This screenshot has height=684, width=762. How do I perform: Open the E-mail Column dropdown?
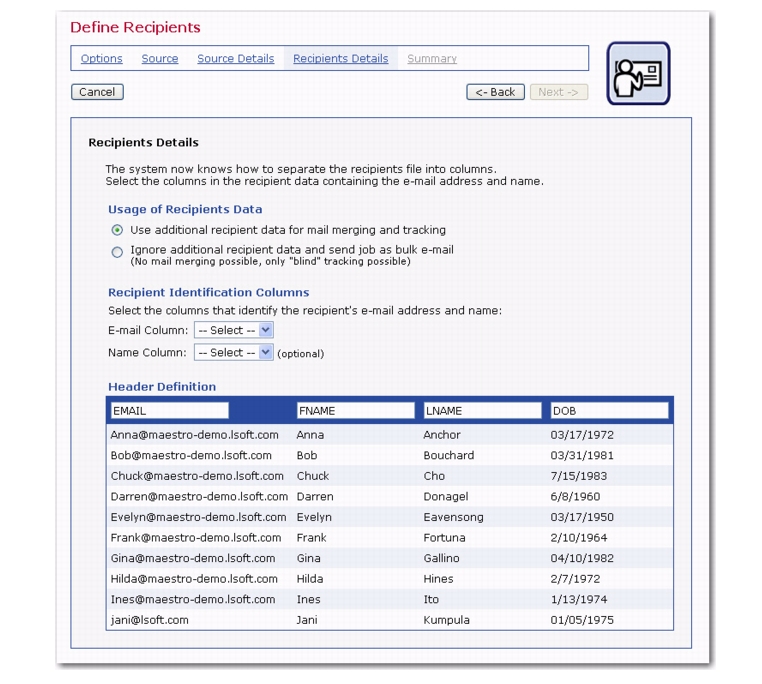coord(233,330)
